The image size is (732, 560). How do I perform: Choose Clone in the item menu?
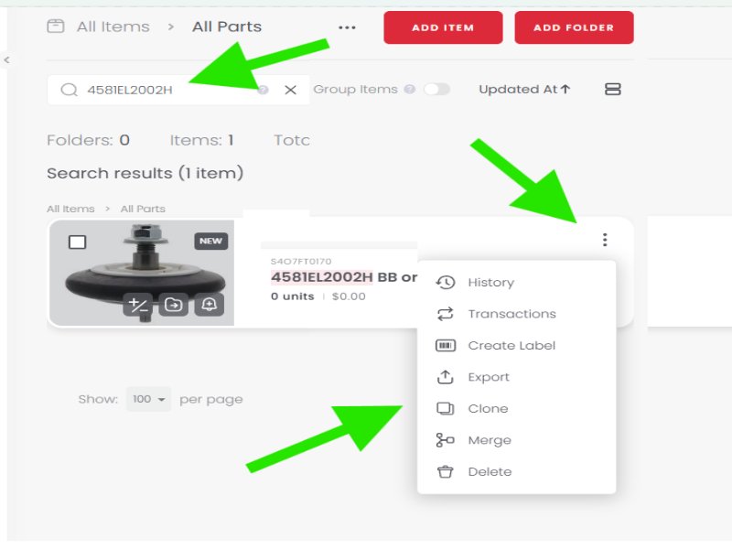coord(488,409)
